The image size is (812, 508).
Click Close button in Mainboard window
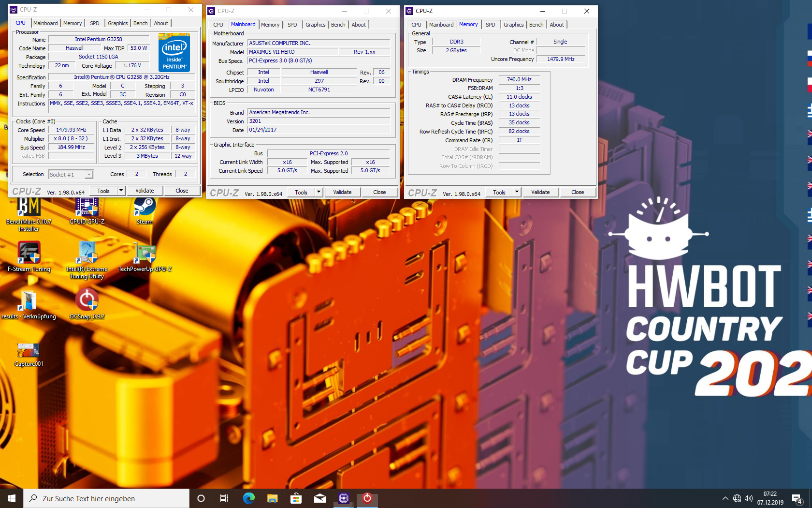click(379, 192)
